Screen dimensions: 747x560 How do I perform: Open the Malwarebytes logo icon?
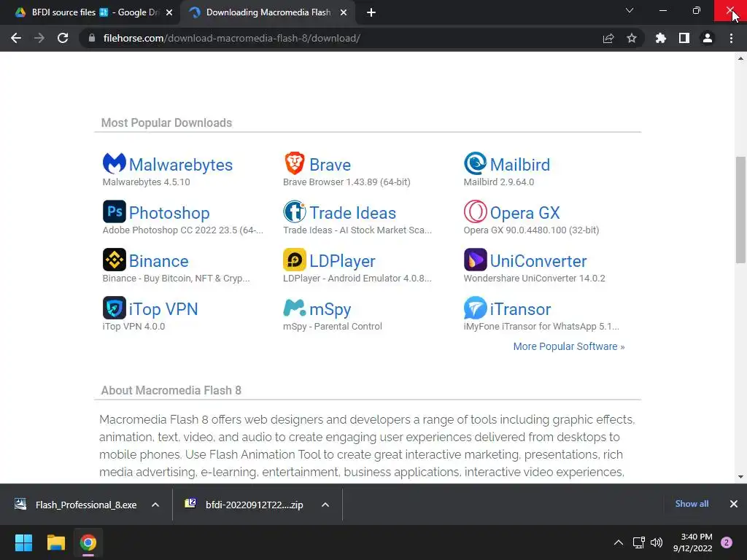tap(115, 163)
